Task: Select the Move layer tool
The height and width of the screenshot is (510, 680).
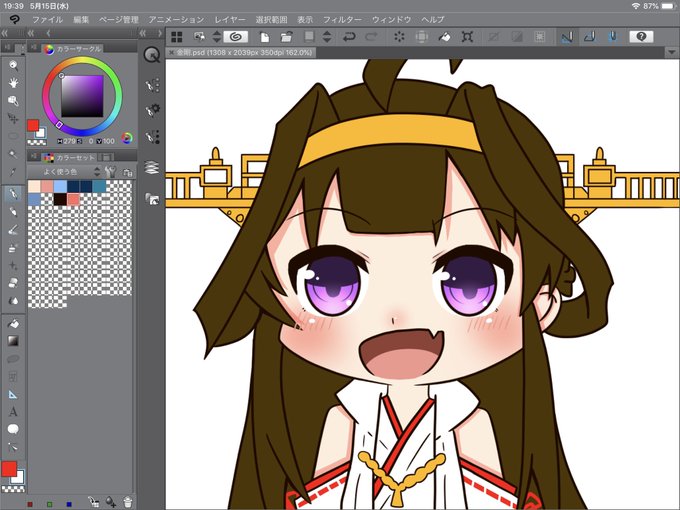Action: [13, 118]
